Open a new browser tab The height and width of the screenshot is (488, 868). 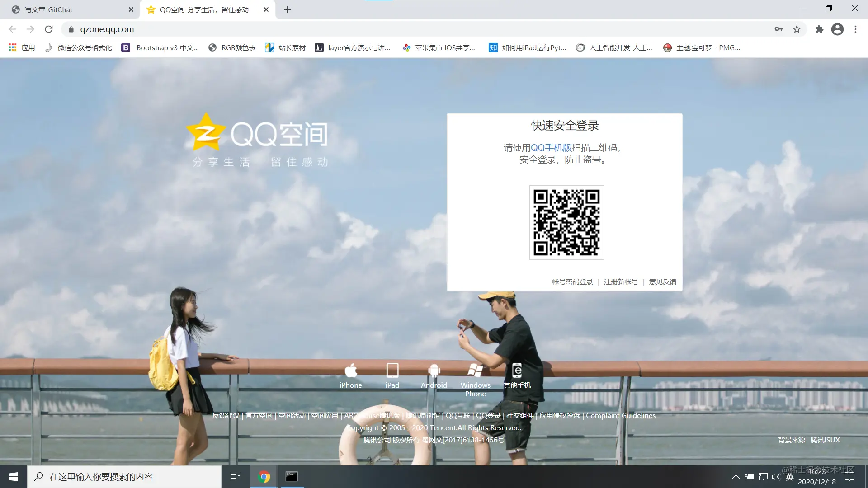288,9
